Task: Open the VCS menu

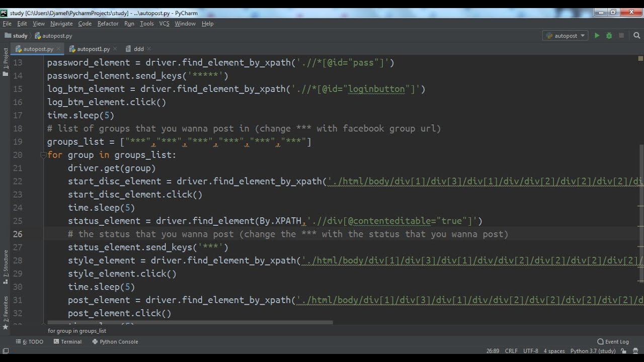Action: tap(164, 24)
